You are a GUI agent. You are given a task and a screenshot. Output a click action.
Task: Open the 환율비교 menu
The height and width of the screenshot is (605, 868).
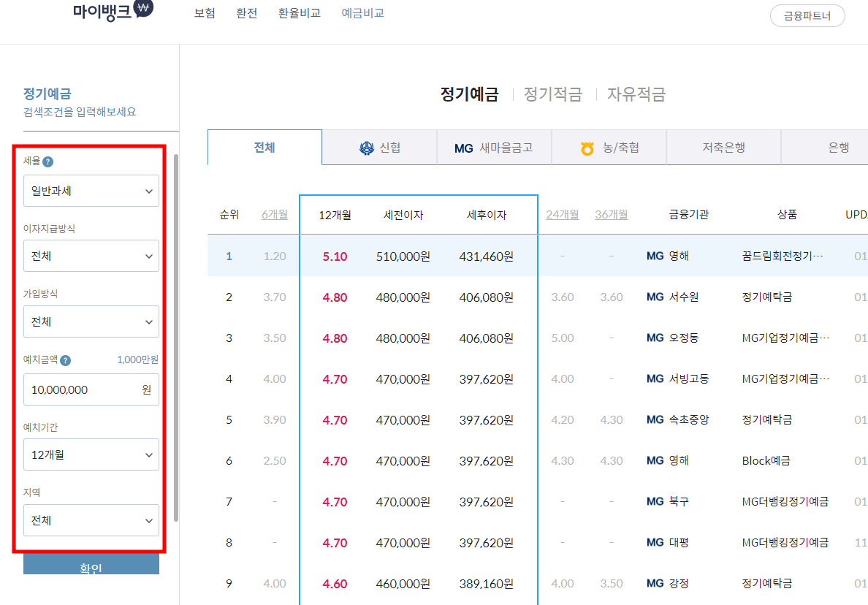click(299, 12)
